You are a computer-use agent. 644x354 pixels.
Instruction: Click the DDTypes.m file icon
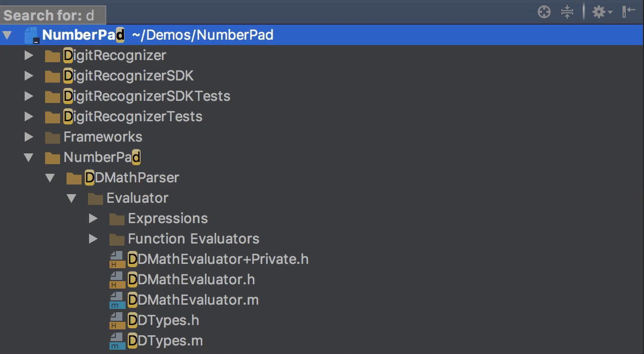tap(117, 341)
